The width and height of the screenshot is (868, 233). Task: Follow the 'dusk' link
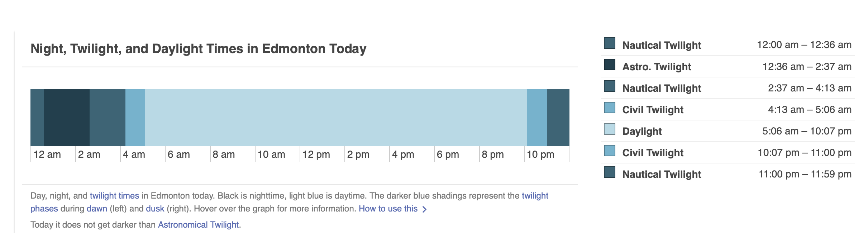(x=155, y=209)
